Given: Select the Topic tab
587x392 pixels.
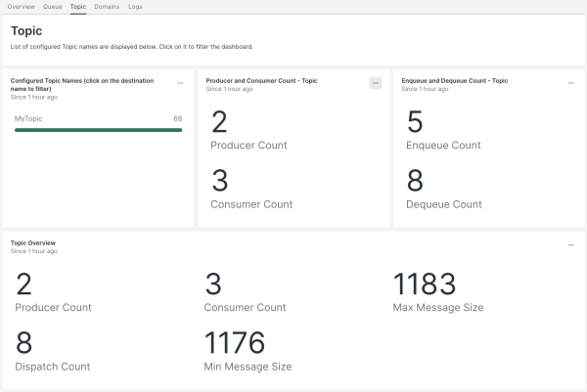Looking at the screenshot, I should pyautogui.click(x=78, y=6).
